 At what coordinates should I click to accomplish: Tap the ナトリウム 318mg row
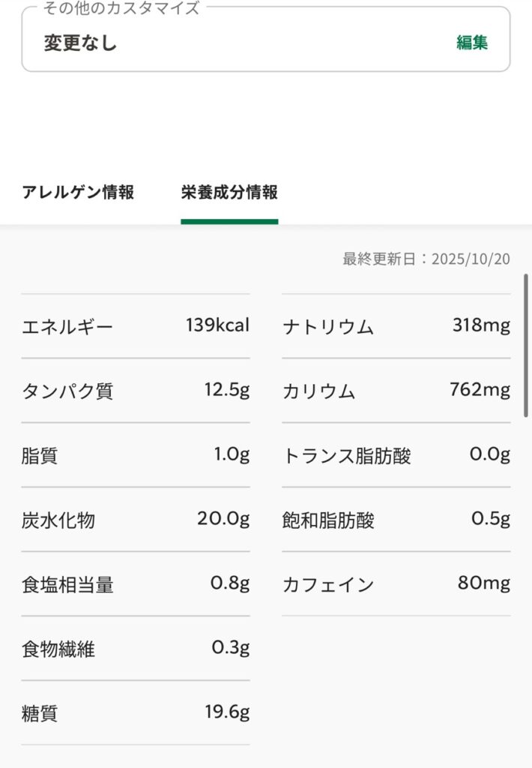[x=396, y=326]
